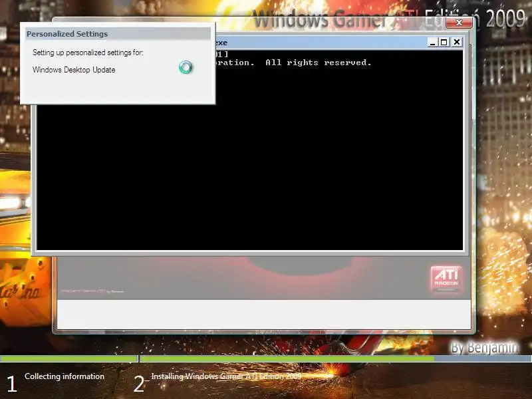
Task: Click the spinning busy indicator icon
Action: point(186,67)
